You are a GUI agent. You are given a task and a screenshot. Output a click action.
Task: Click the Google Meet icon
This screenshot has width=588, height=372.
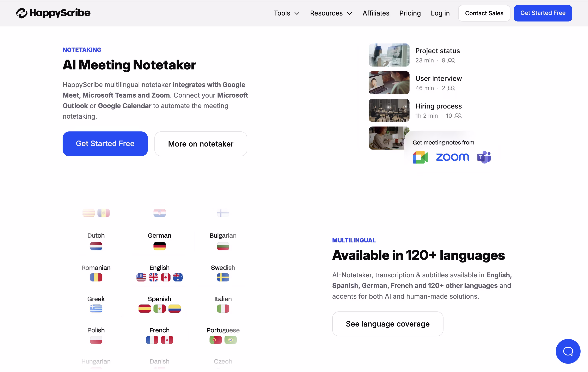[x=420, y=157]
